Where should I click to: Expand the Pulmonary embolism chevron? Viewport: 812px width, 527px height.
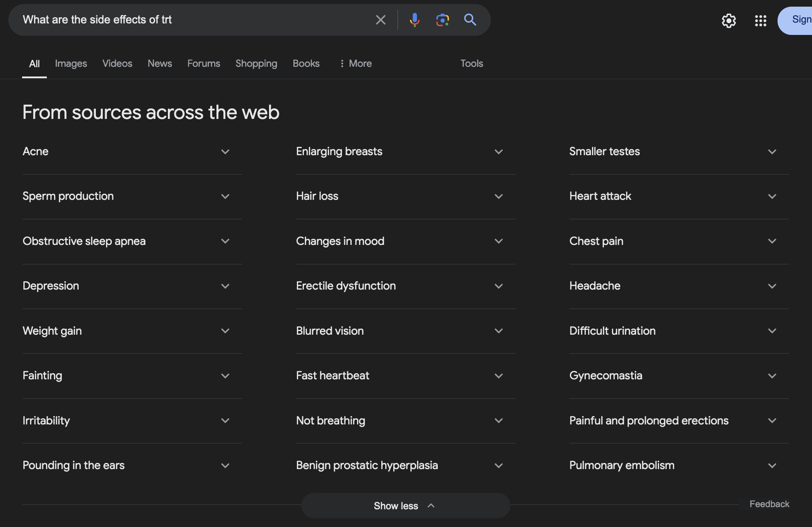[772, 466]
